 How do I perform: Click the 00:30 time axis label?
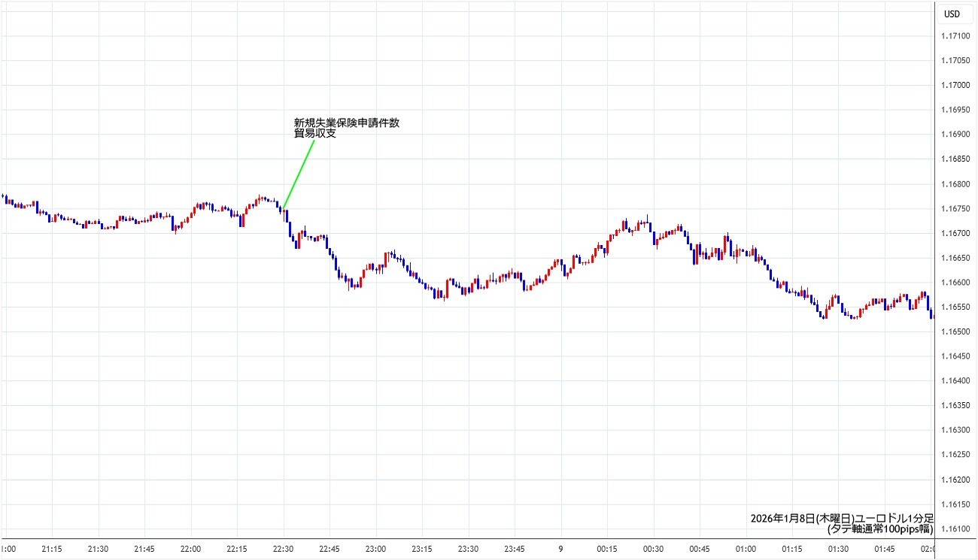(x=653, y=549)
